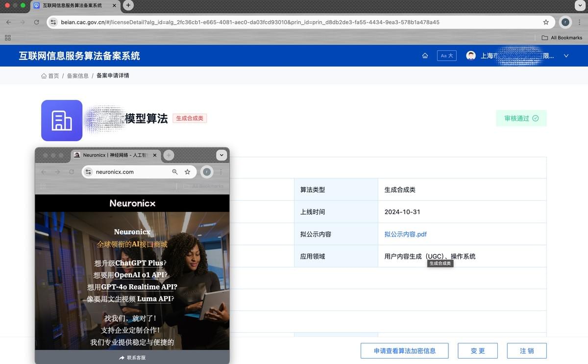Expand the account dropdown chevron next to the company name
The height and width of the screenshot is (364, 588).
[566, 55]
